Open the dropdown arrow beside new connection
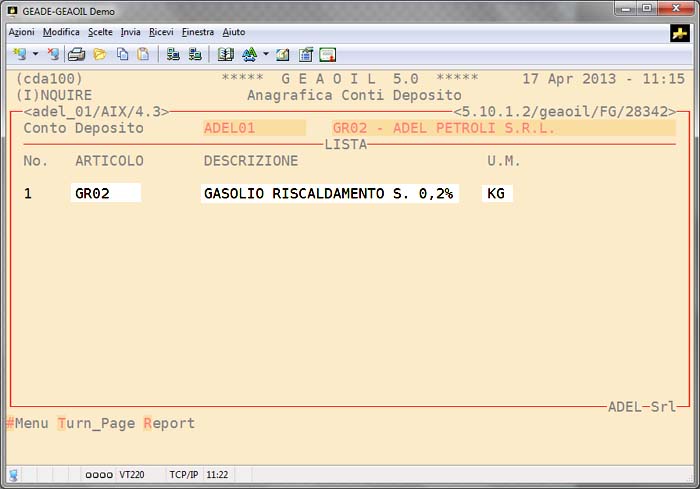700x489 pixels. click(35, 54)
